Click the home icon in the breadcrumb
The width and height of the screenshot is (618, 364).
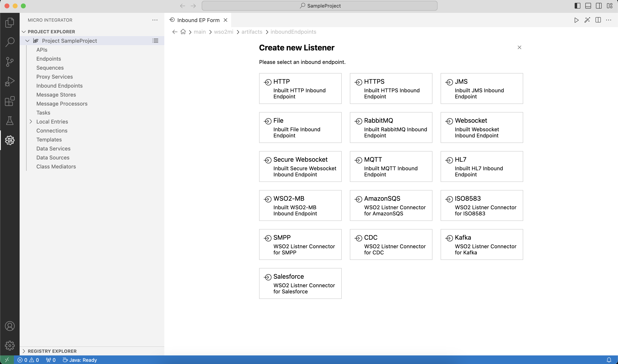[x=183, y=32]
